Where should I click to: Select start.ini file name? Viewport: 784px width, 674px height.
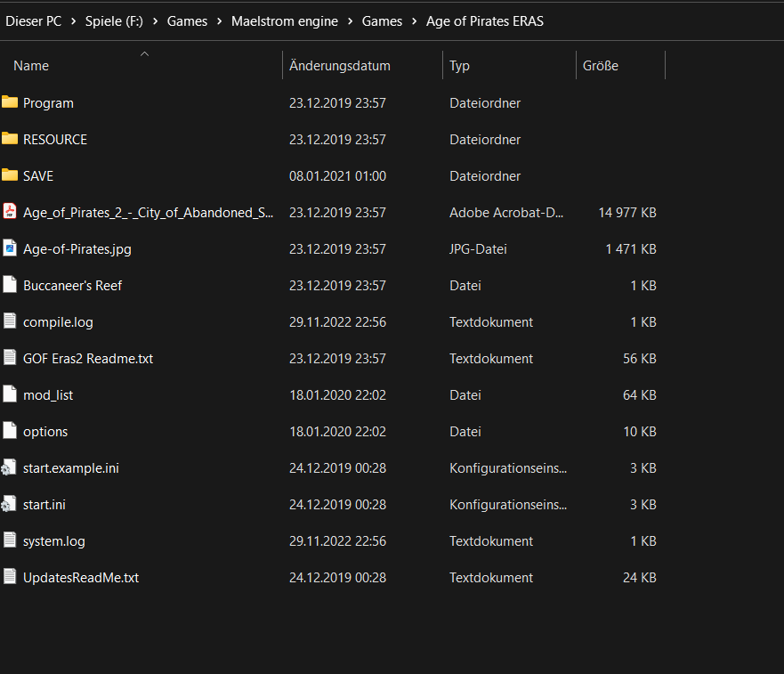coord(44,505)
